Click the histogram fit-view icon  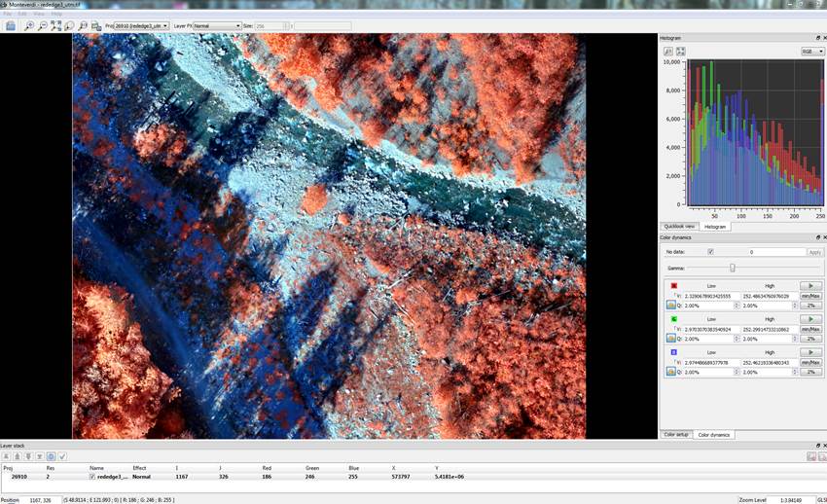point(681,52)
